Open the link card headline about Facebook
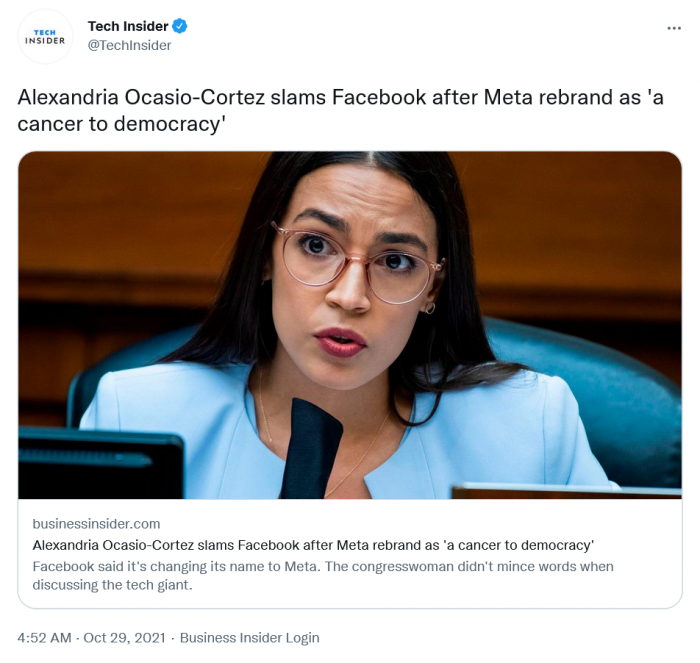 (x=313, y=545)
